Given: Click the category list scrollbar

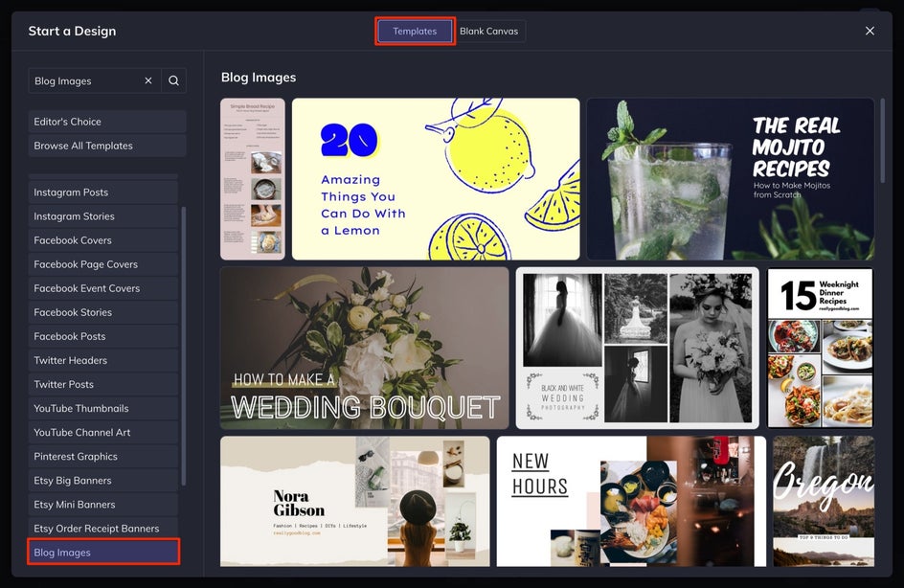Looking at the screenshot, I should (x=183, y=346).
